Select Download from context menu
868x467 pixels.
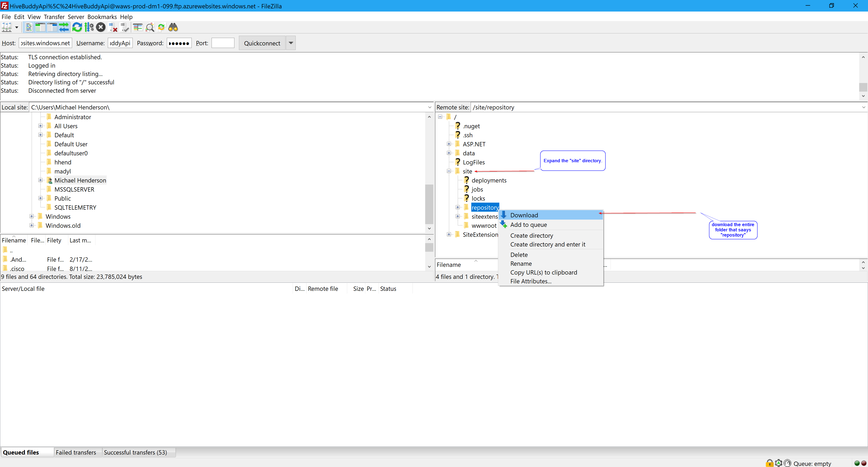tap(524, 215)
